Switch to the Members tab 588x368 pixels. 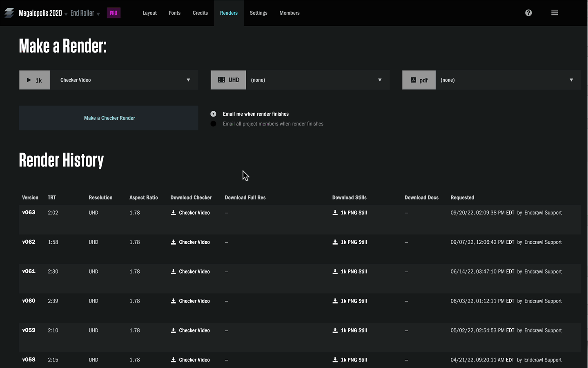pos(290,13)
